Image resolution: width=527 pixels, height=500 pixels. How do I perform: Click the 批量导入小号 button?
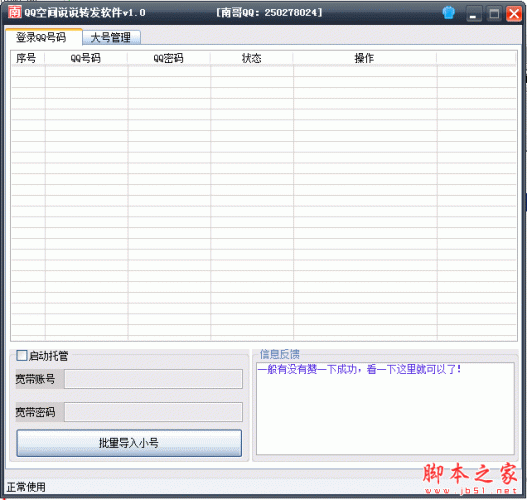click(129, 443)
